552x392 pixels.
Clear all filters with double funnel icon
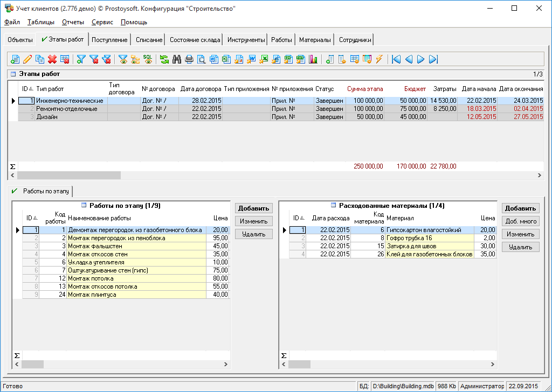(106, 59)
